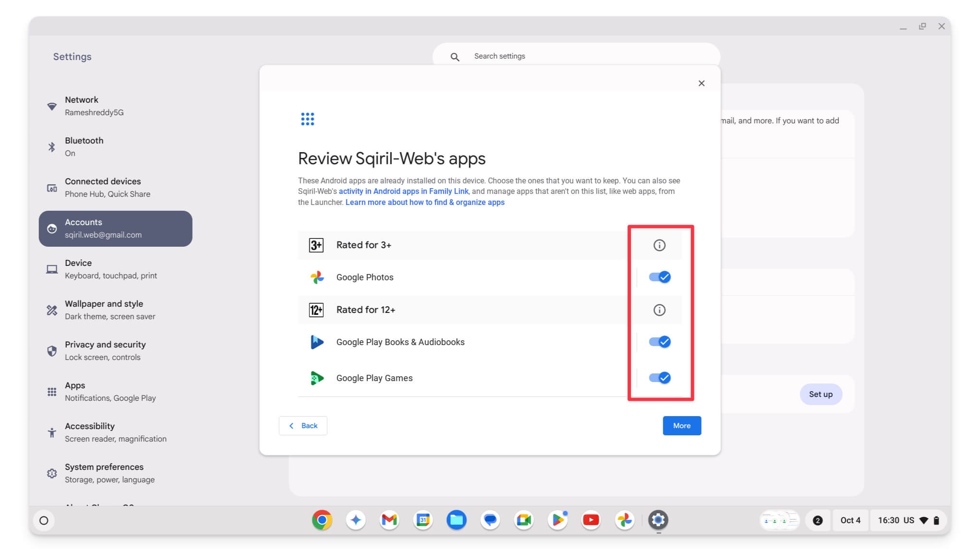Open Learn more about find & organize apps link
This screenshot has height=551, width=980.
tap(425, 202)
